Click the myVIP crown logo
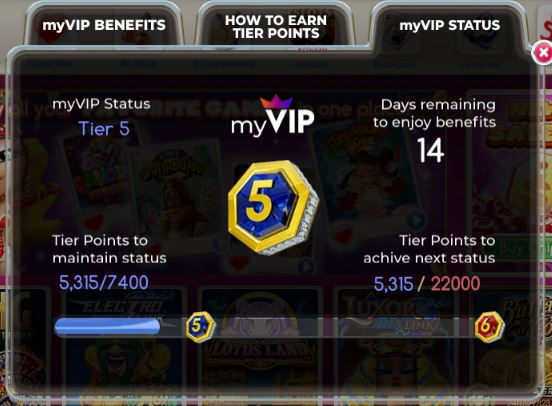This screenshot has width=552, height=406. coord(273,116)
